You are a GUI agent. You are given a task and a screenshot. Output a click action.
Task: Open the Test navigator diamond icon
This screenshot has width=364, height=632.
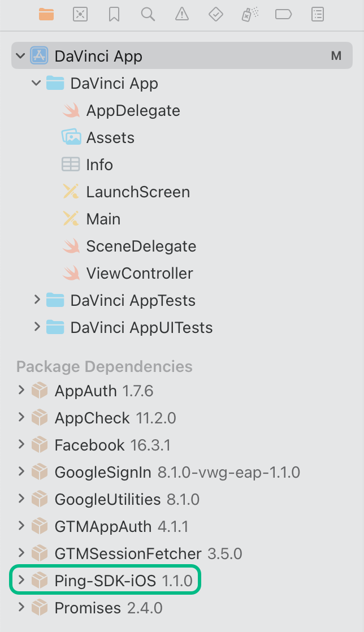click(215, 15)
